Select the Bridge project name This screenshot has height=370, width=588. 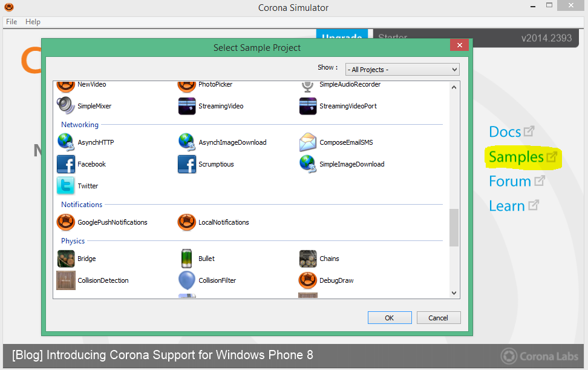click(87, 259)
